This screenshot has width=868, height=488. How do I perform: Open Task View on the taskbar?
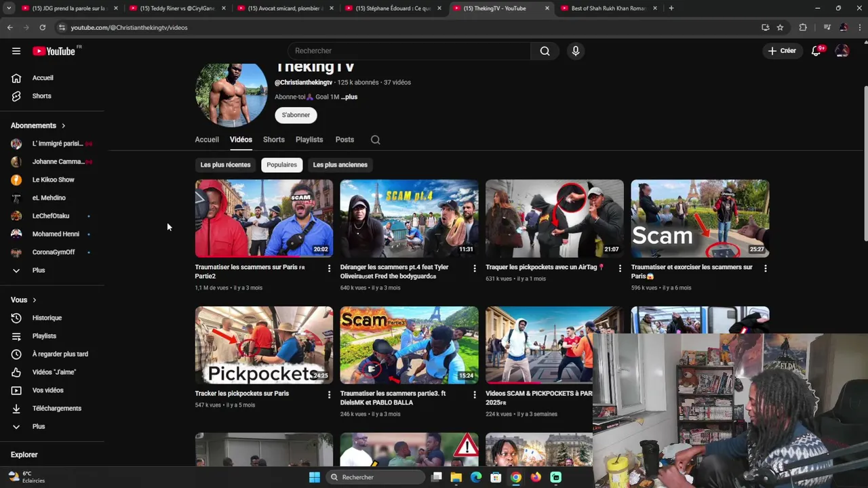[437, 477]
